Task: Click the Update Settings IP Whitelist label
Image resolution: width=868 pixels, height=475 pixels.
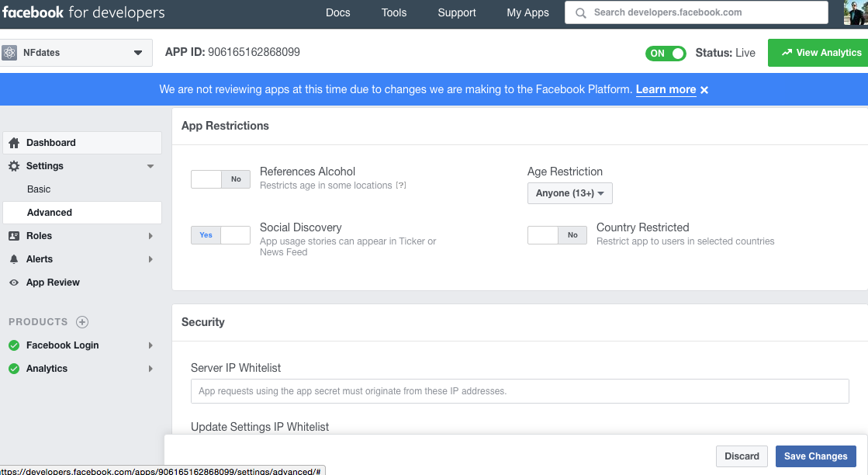Action: click(260, 427)
